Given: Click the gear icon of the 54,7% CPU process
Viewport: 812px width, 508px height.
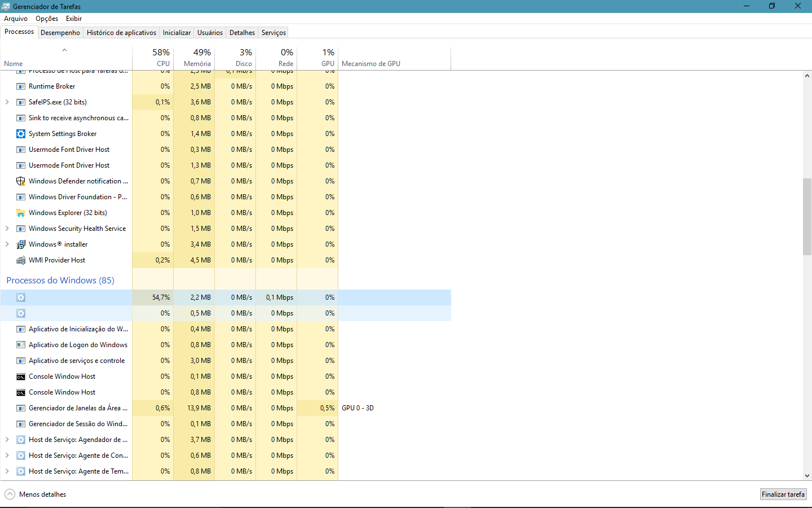Looking at the screenshot, I should pos(21,297).
